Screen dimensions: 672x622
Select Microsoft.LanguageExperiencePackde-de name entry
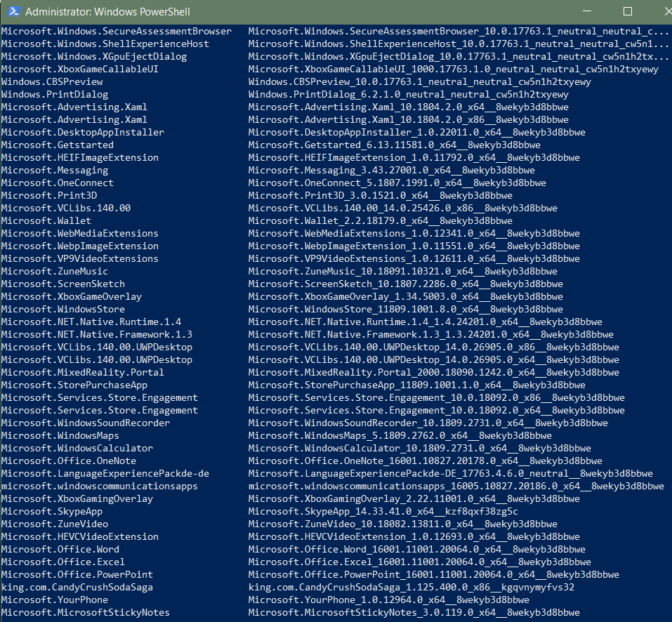pyautogui.click(x=105, y=474)
